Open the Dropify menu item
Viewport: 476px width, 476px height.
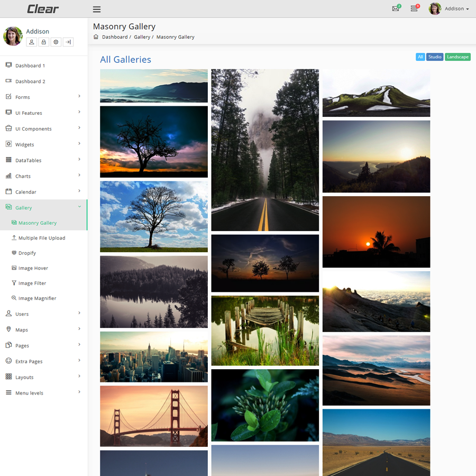(x=27, y=253)
